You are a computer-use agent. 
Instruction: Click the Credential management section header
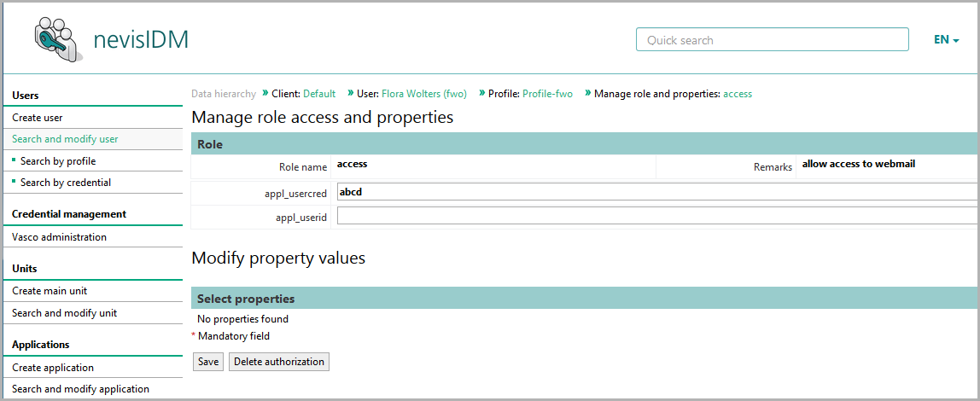click(x=69, y=214)
